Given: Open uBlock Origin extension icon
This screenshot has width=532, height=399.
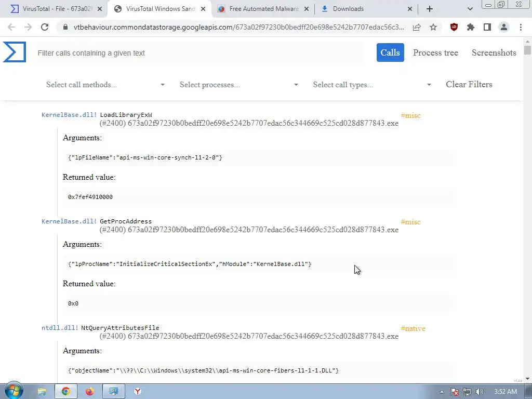Looking at the screenshot, I should pos(454,27).
